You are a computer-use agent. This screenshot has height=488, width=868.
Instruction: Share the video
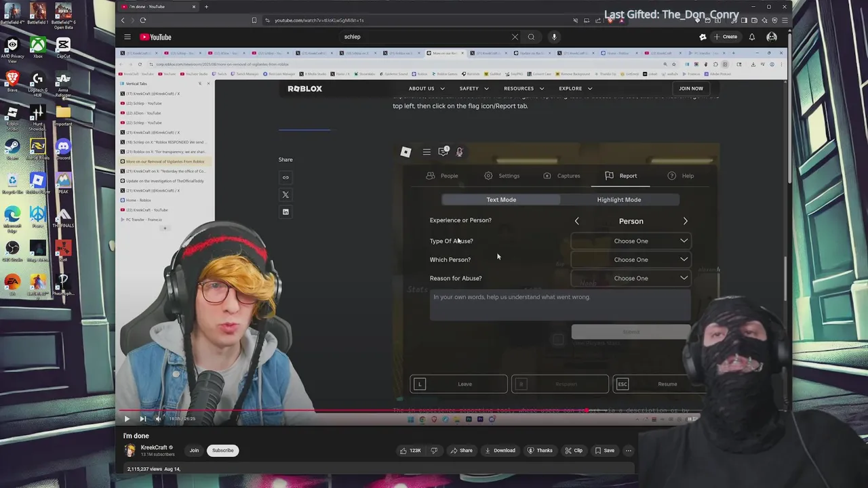[462, 450]
